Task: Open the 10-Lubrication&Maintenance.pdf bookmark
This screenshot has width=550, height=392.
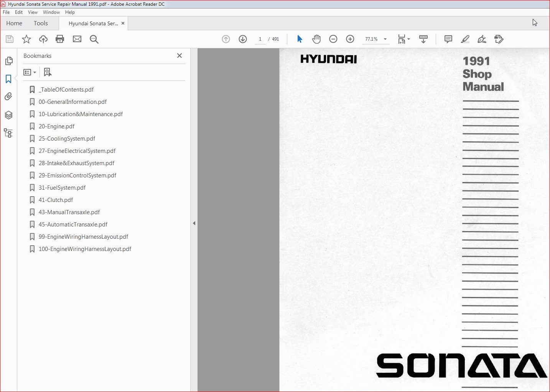Action: pyautogui.click(x=81, y=114)
